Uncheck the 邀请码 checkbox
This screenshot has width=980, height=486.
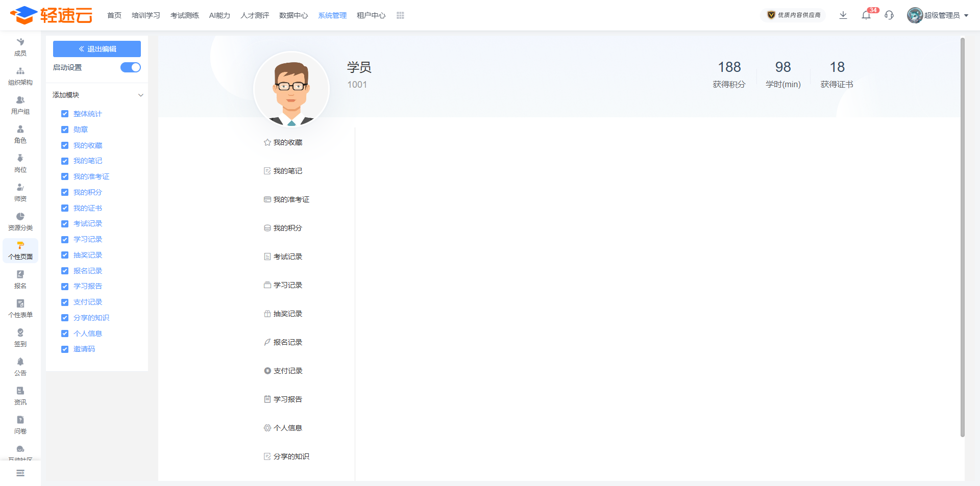[65, 349]
